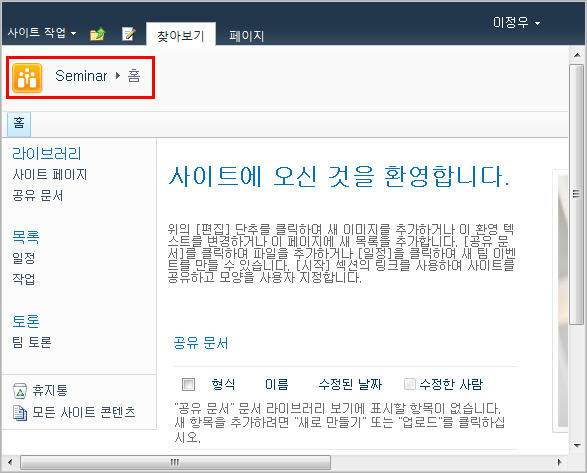Screen dimensions: 587x473
Task: Expand the 사이트 작업 dropdown menu
Action: (x=42, y=33)
